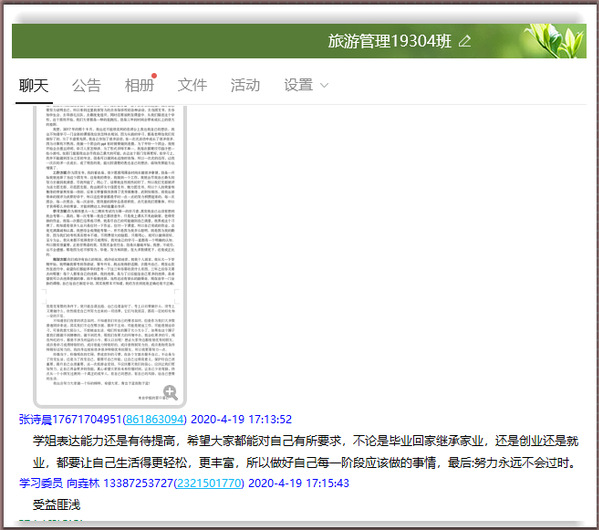Click the pencil edit icon beside group name

click(465, 41)
